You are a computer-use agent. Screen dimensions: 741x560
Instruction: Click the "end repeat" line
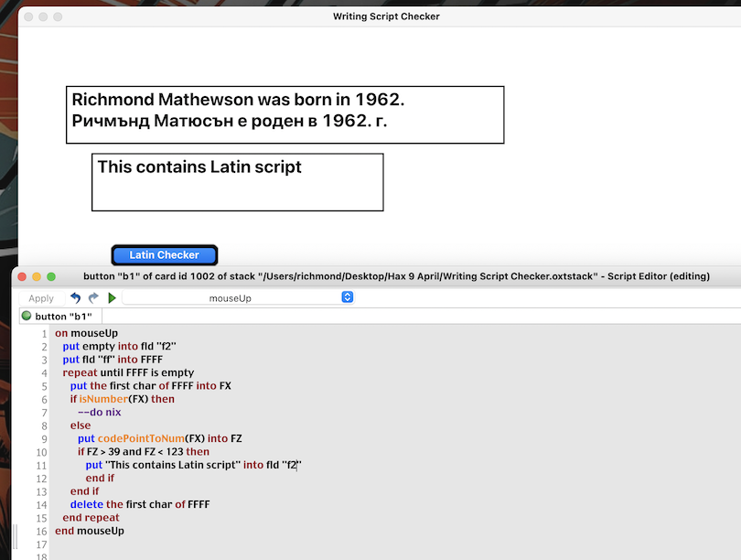[91, 519]
